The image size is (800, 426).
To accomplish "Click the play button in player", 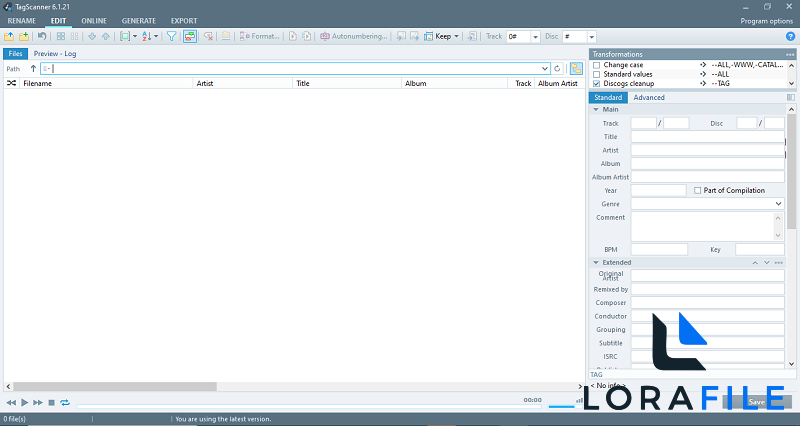I will pyautogui.click(x=24, y=403).
